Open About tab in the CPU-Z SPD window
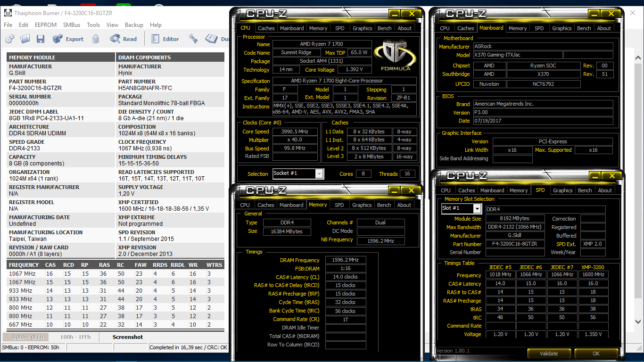This screenshot has width=644, height=362. click(x=605, y=190)
